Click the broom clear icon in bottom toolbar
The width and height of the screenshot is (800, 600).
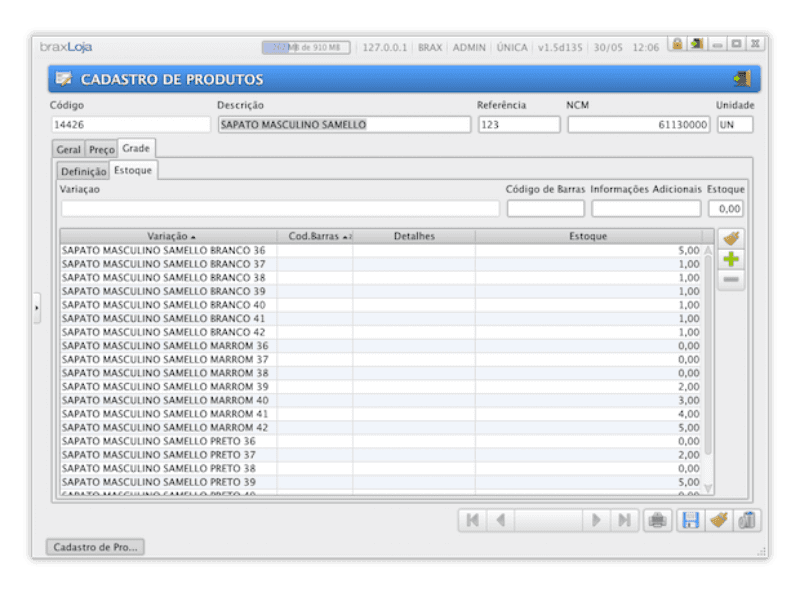[x=718, y=520]
